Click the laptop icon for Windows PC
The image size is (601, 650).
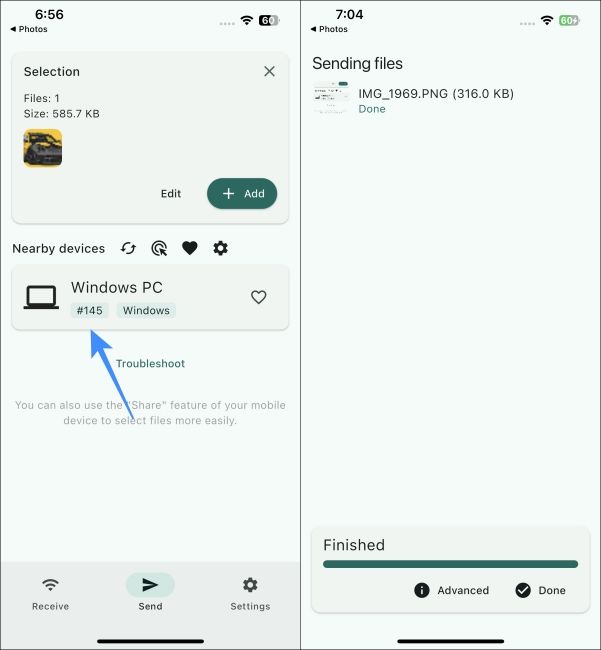(41, 297)
